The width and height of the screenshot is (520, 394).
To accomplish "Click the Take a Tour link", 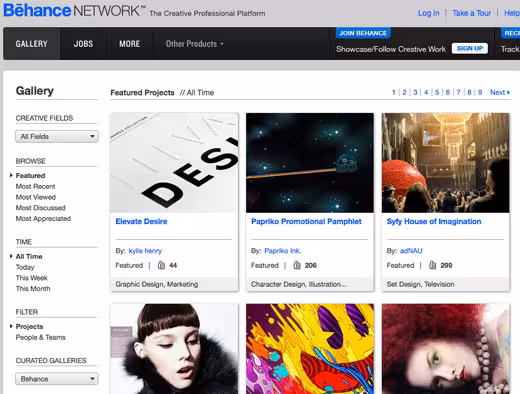I will point(472,13).
